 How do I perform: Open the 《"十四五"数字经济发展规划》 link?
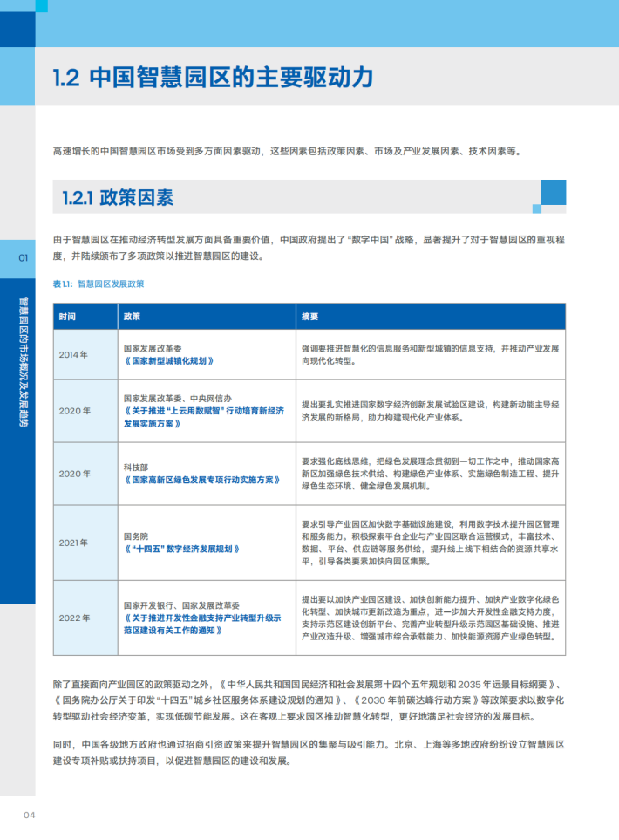click(181, 550)
